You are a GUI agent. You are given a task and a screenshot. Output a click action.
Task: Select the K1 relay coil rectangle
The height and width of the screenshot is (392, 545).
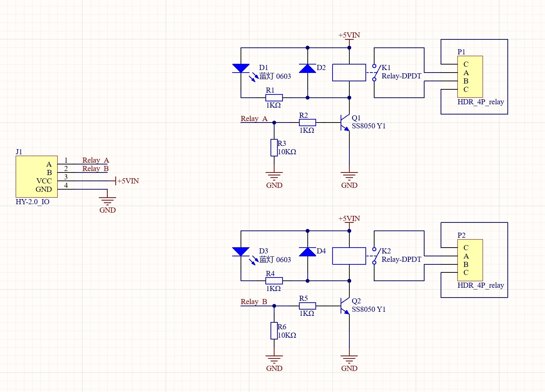(349, 73)
